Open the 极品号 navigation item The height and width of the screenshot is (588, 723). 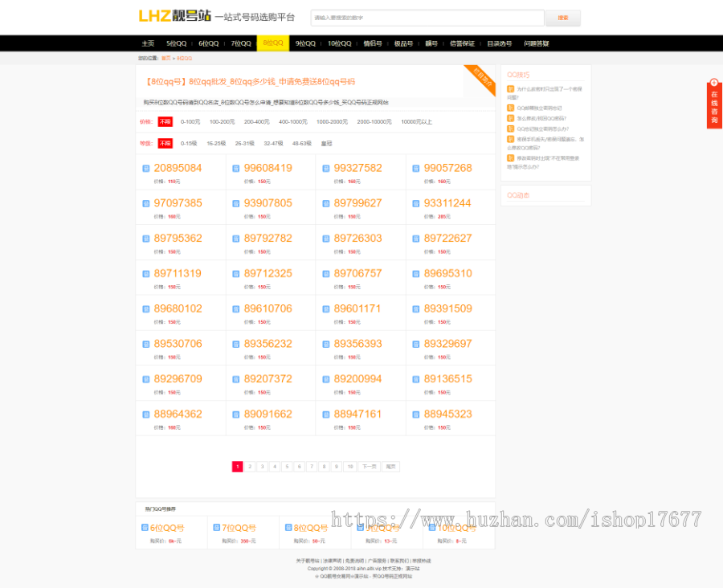click(x=403, y=43)
